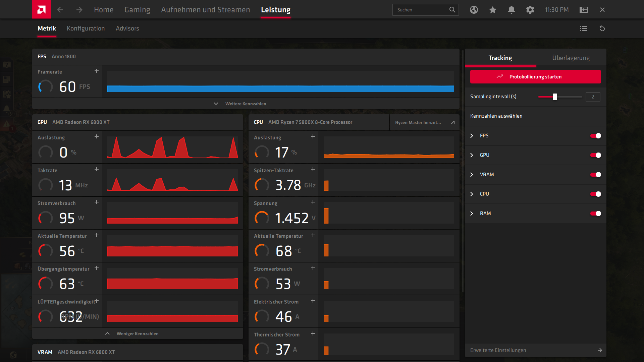The width and height of the screenshot is (644, 362).
Task: Switch to the Überlagerung tab
Action: (x=571, y=58)
